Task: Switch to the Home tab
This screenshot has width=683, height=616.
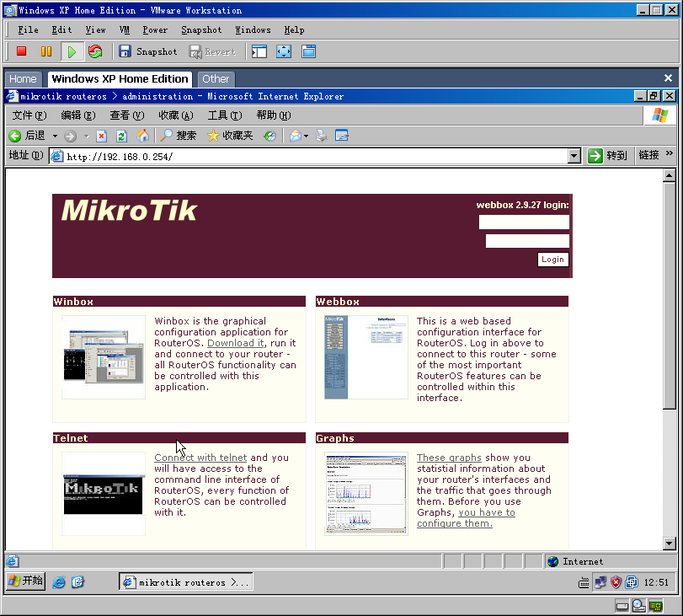Action: (x=23, y=79)
